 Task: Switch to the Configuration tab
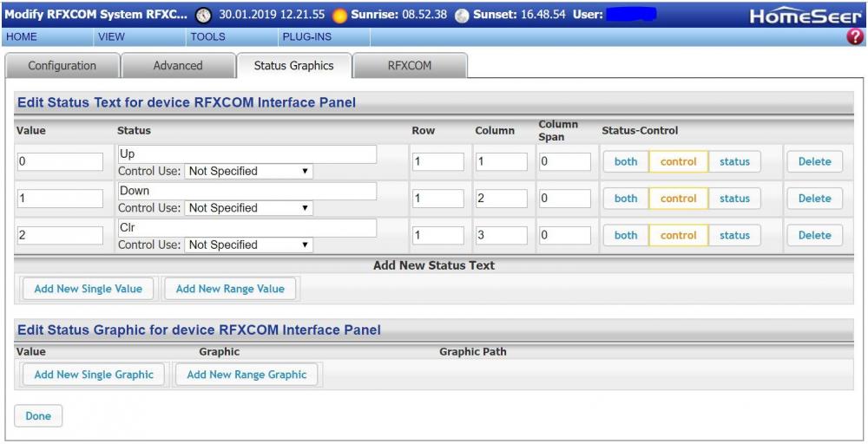pos(62,66)
